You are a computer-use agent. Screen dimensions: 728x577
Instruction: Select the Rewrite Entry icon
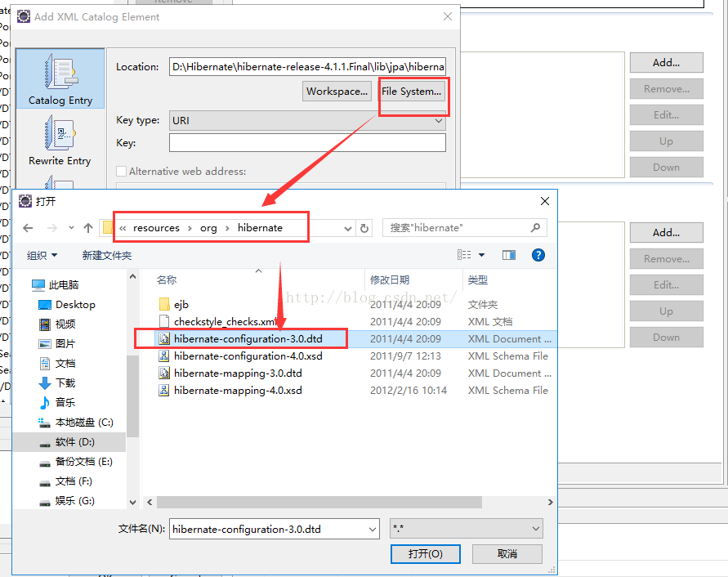(60, 133)
